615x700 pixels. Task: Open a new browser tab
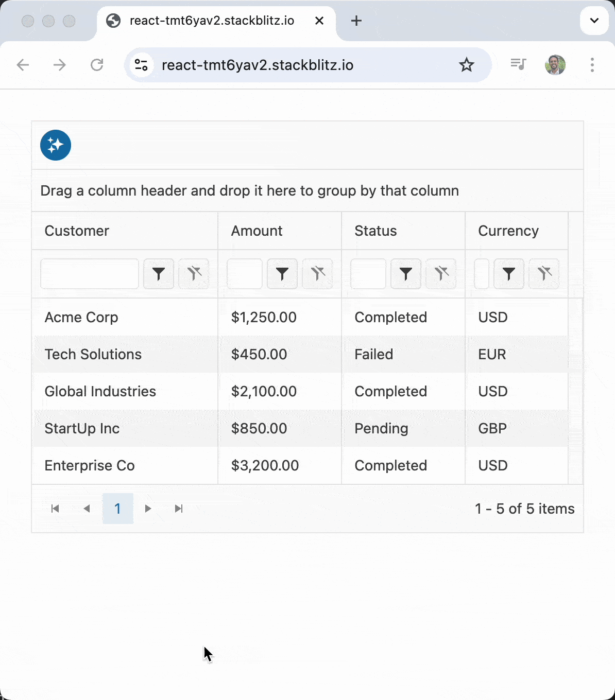click(356, 21)
